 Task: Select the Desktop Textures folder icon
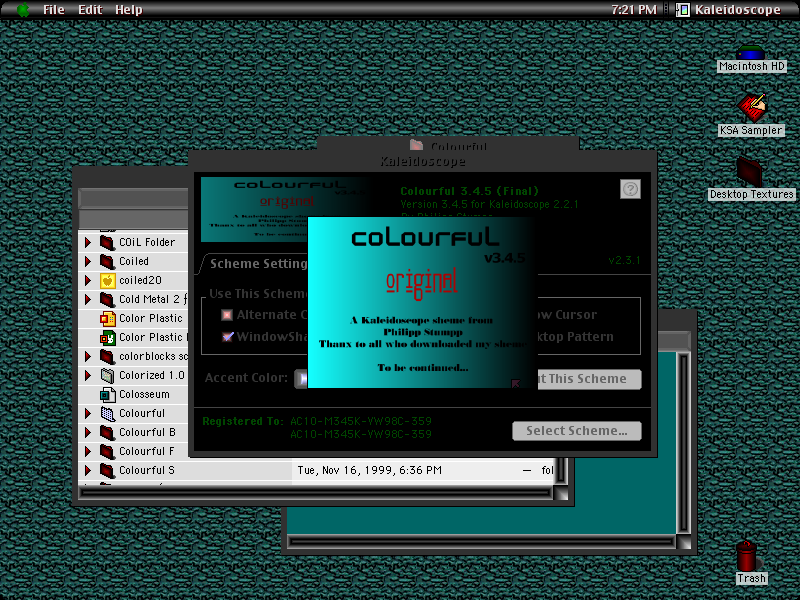pyautogui.click(x=749, y=172)
